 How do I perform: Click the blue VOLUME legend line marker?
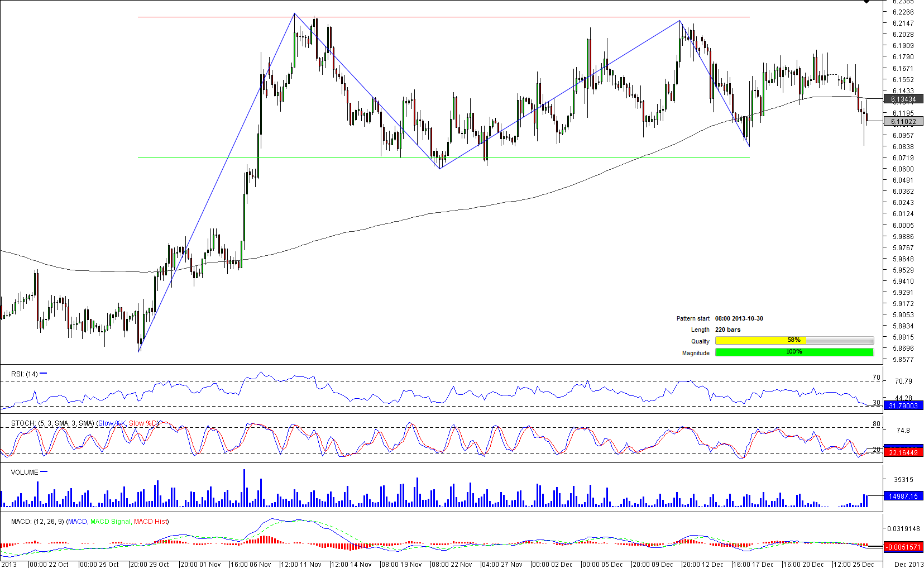click(44, 472)
